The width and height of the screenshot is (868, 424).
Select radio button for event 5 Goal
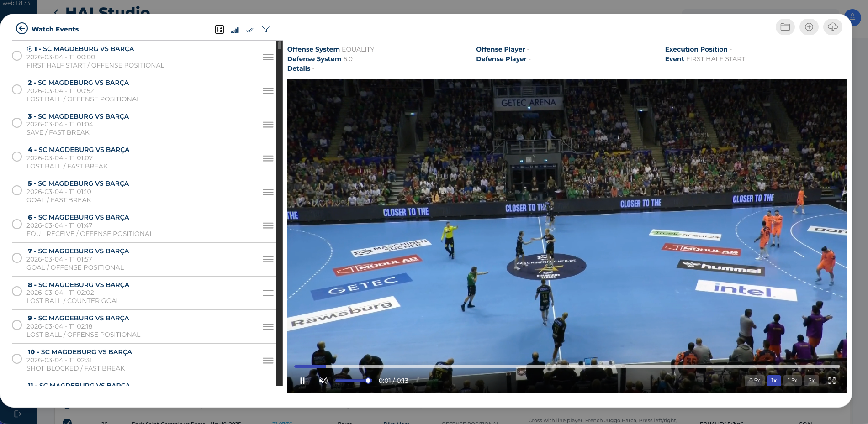17,190
